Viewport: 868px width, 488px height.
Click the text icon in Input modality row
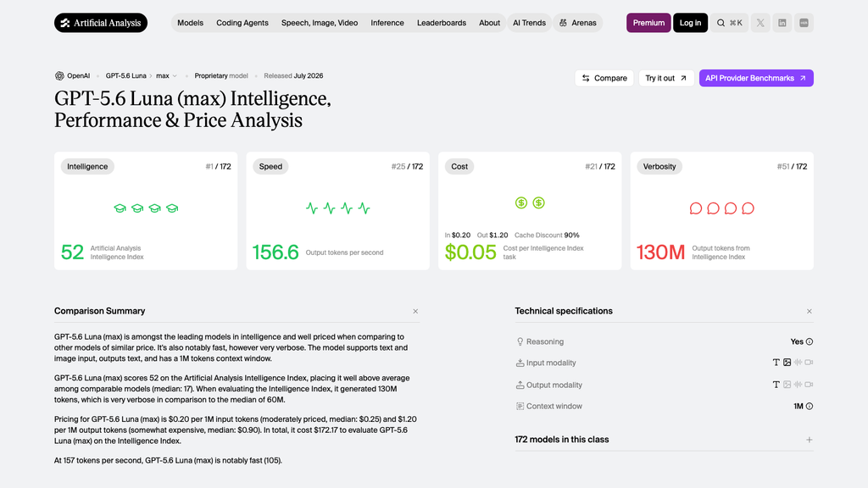coord(776,363)
